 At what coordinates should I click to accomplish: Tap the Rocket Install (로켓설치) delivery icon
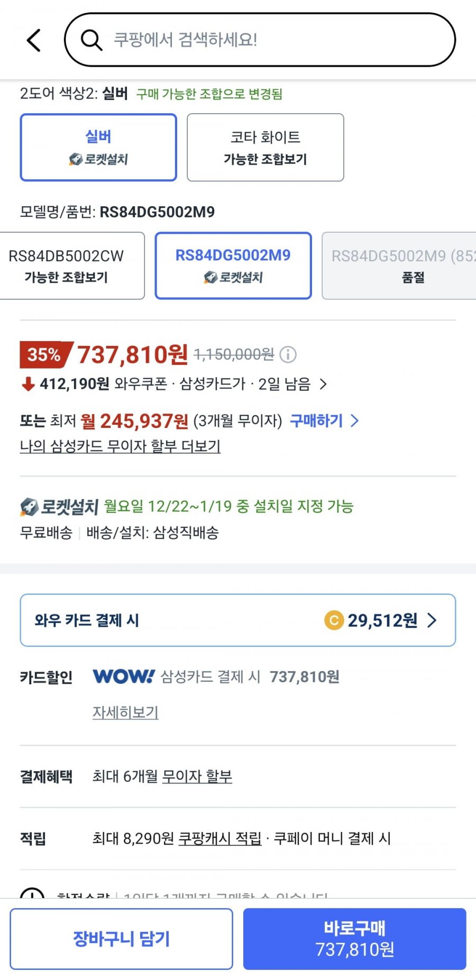pyautogui.click(x=30, y=507)
